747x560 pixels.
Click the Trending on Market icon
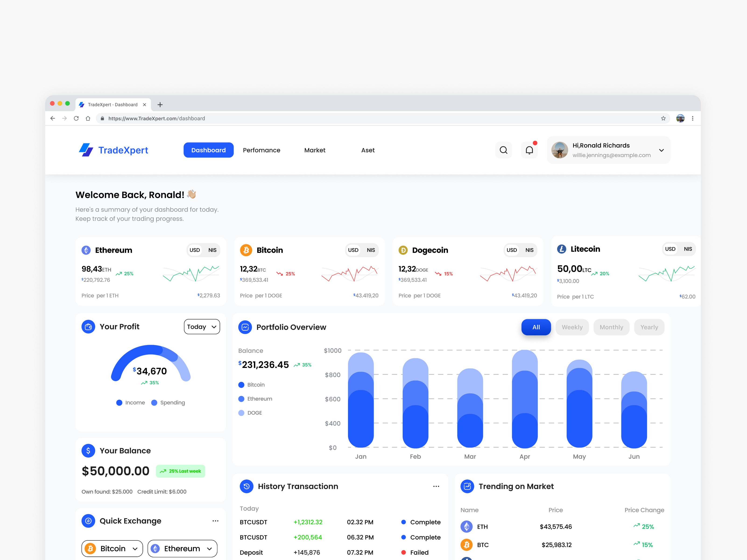467,486
